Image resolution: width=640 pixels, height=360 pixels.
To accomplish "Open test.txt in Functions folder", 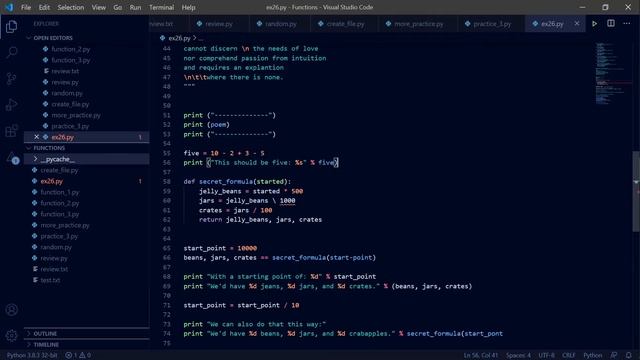I will 50,280.
